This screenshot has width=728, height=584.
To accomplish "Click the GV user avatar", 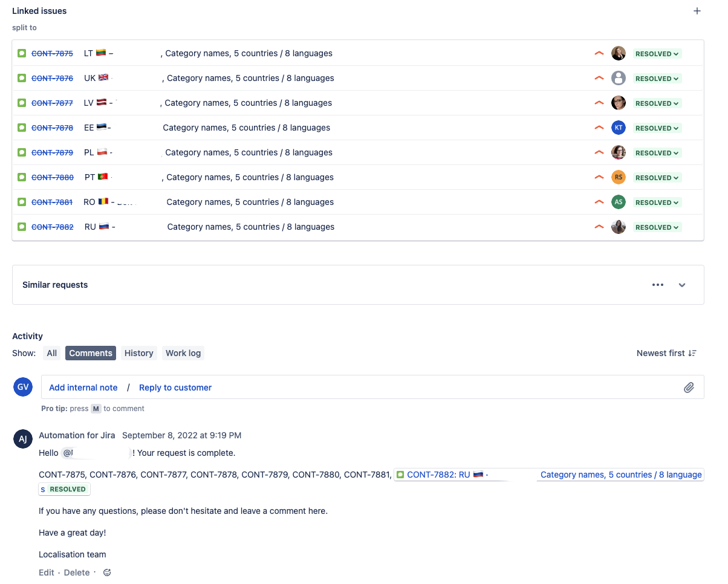I will click(x=23, y=387).
